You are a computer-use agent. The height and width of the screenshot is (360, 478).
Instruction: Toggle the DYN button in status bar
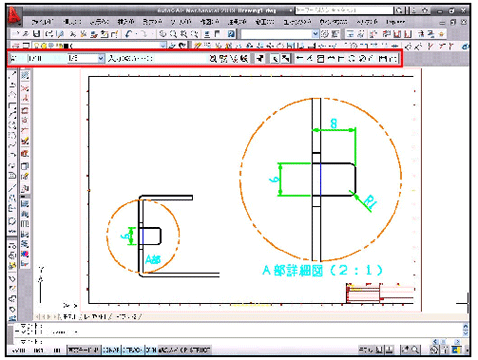click(151, 350)
